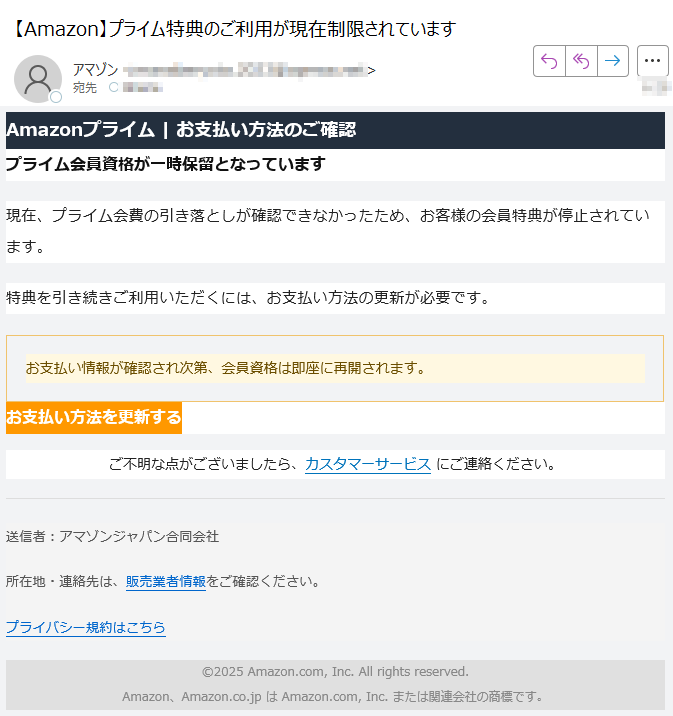Click yellow notice お支払い情報が確認され次第
The height and width of the screenshot is (716, 673).
point(335,368)
